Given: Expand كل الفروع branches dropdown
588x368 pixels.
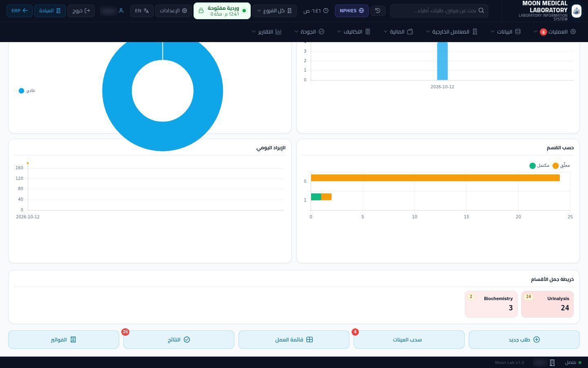Looking at the screenshot, I should pos(274,11).
